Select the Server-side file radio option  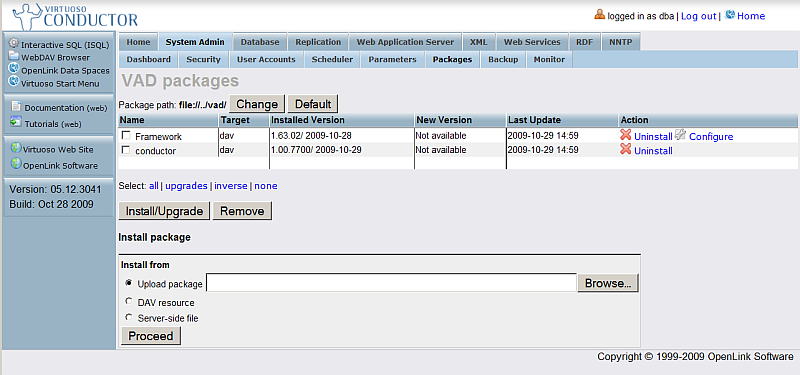click(129, 317)
